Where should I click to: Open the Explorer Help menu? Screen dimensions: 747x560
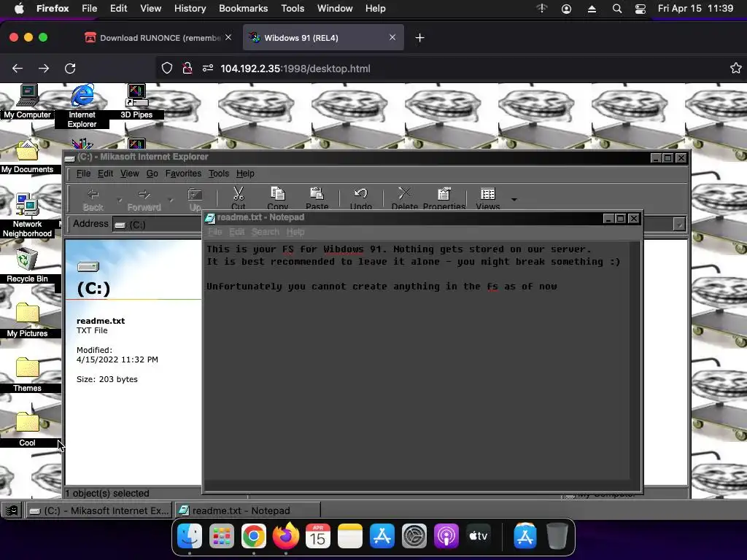tap(245, 174)
